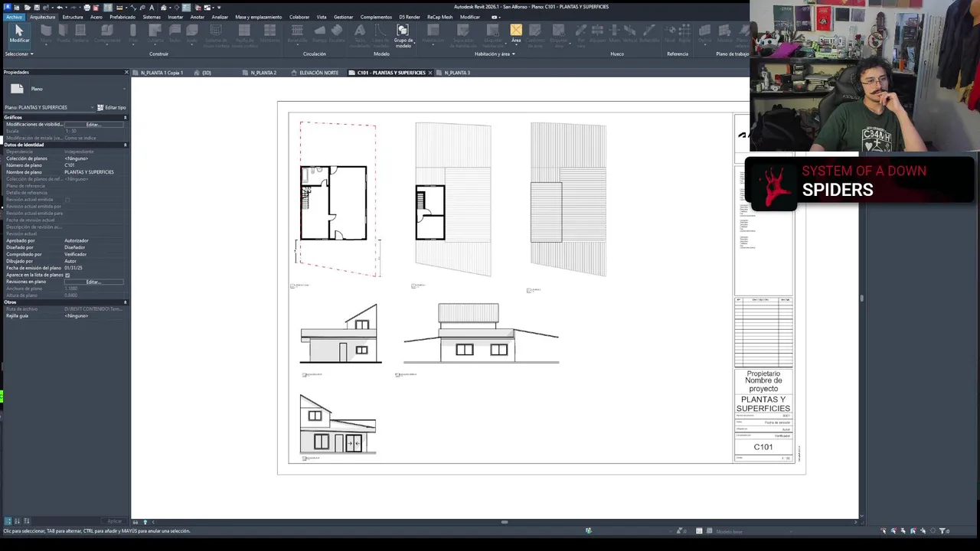Collapse the Datos de identidad section
The height and width of the screenshot is (551, 980).
pos(125,145)
